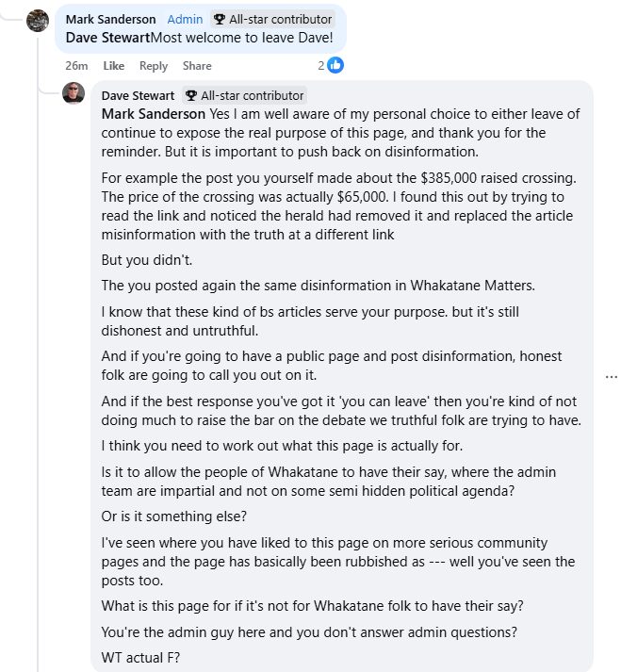Open Mark Sanderson's author name link
The image size is (621, 672).
[111, 20]
